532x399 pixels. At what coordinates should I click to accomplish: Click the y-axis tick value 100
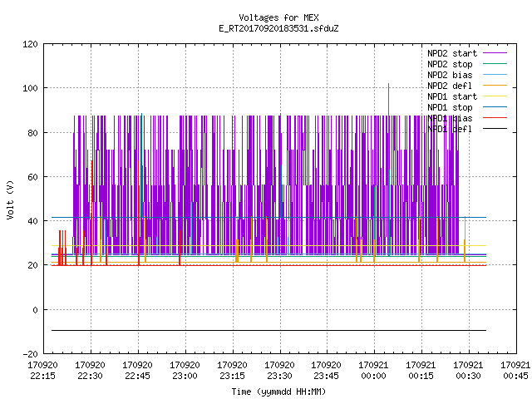(30, 88)
